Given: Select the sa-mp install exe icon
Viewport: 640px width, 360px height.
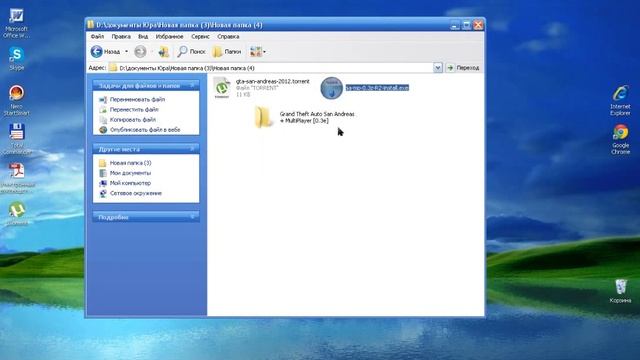Looking at the screenshot, I should (x=331, y=88).
